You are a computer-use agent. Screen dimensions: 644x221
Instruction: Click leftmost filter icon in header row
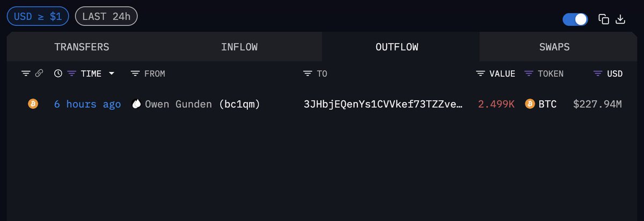[26, 73]
